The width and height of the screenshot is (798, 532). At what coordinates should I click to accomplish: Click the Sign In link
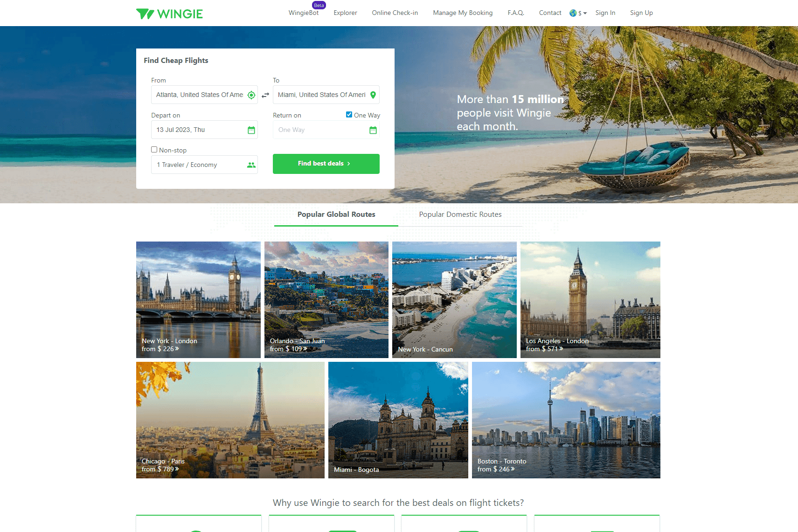click(x=605, y=13)
